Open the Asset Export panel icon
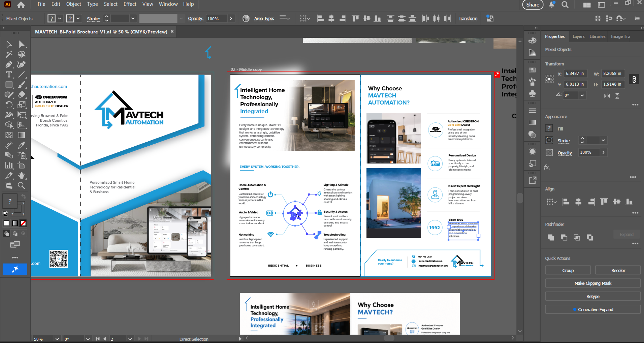The height and width of the screenshot is (343, 644). (x=532, y=180)
